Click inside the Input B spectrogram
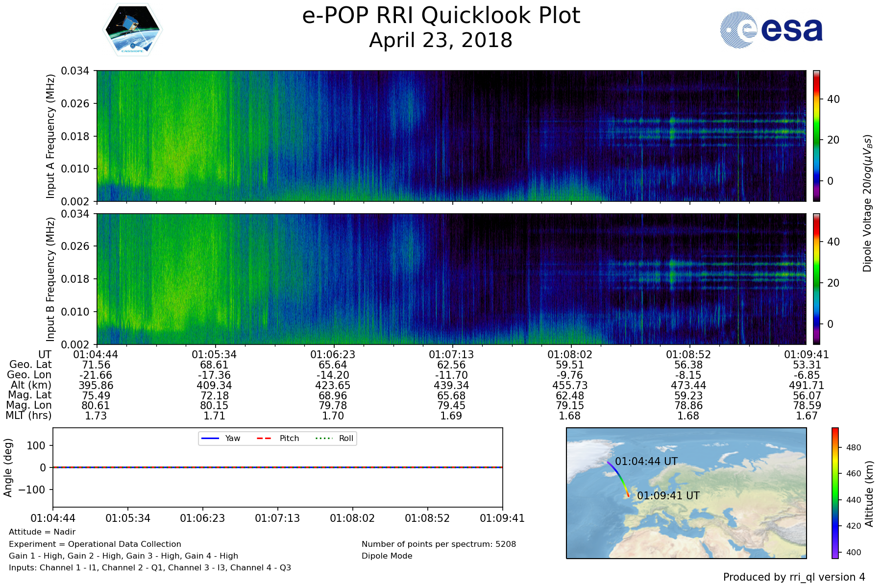This screenshot has width=882, height=588. (x=451, y=279)
